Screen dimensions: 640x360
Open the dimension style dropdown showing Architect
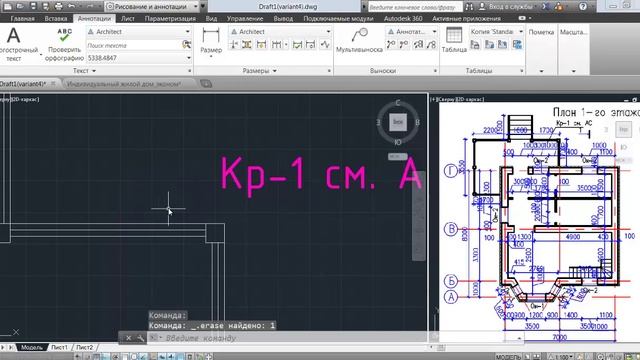coord(280,31)
